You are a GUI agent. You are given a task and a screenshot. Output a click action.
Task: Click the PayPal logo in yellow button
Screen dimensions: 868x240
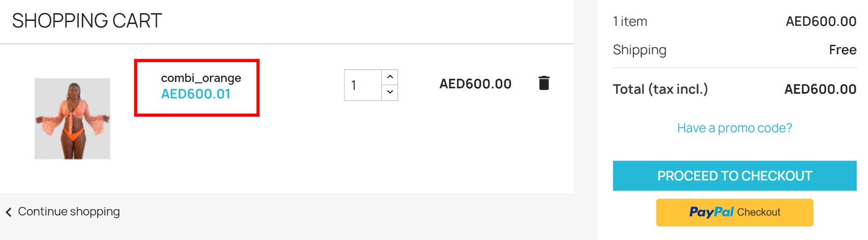(711, 212)
